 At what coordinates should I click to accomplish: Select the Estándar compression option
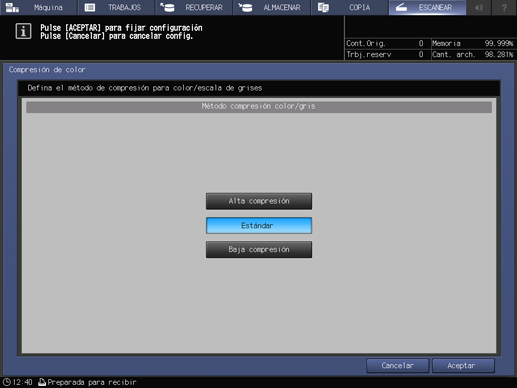point(259,225)
